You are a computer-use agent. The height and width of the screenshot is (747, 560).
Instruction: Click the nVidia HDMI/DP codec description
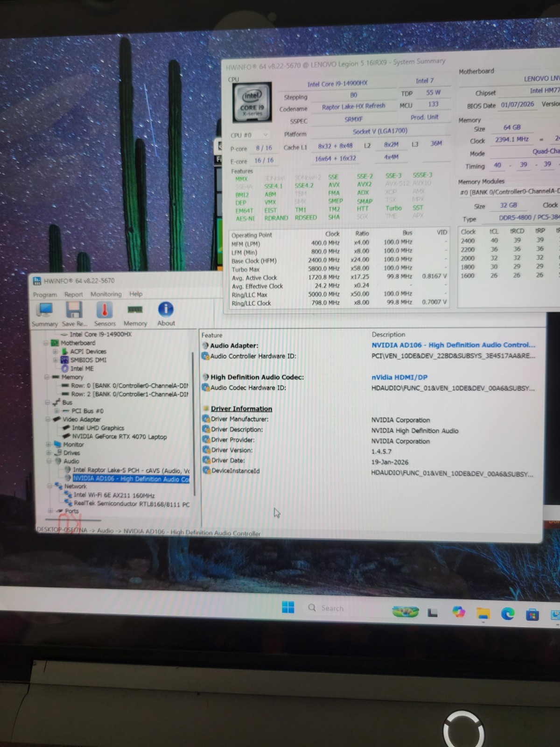tap(399, 377)
